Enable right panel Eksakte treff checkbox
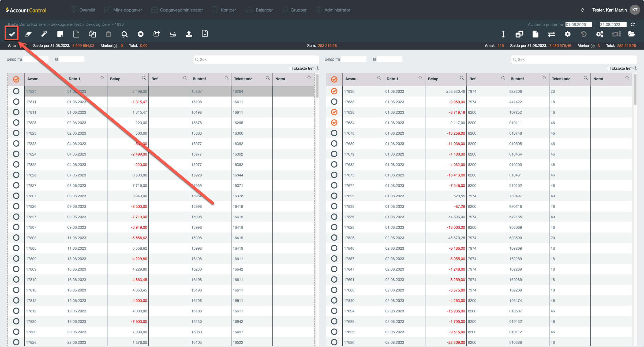This screenshot has width=644, height=347. (609, 68)
